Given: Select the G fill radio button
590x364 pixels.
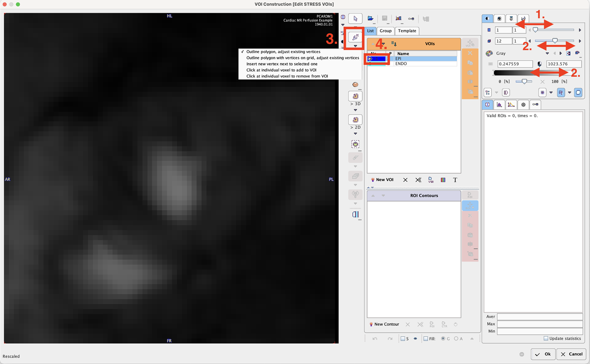Looking at the screenshot, I should (443, 338).
